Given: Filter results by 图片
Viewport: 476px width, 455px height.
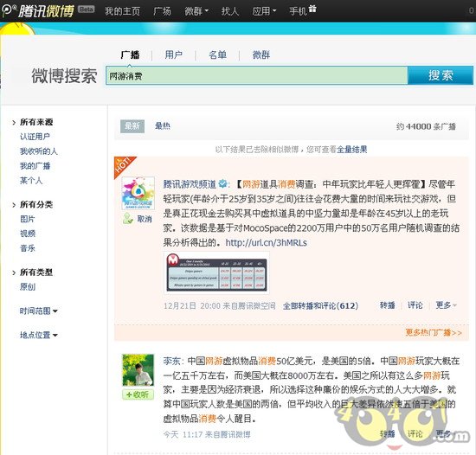Looking at the screenshot, I should (28, 219).
